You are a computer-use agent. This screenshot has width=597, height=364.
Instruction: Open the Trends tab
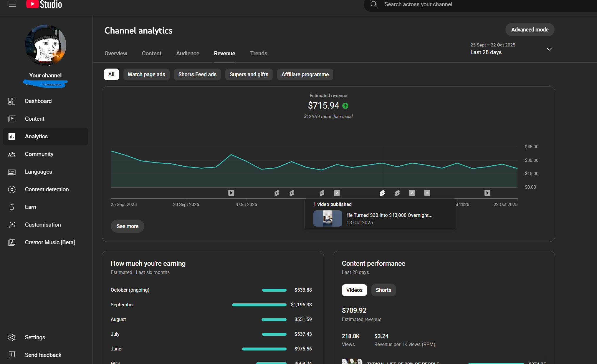(259, 54)
